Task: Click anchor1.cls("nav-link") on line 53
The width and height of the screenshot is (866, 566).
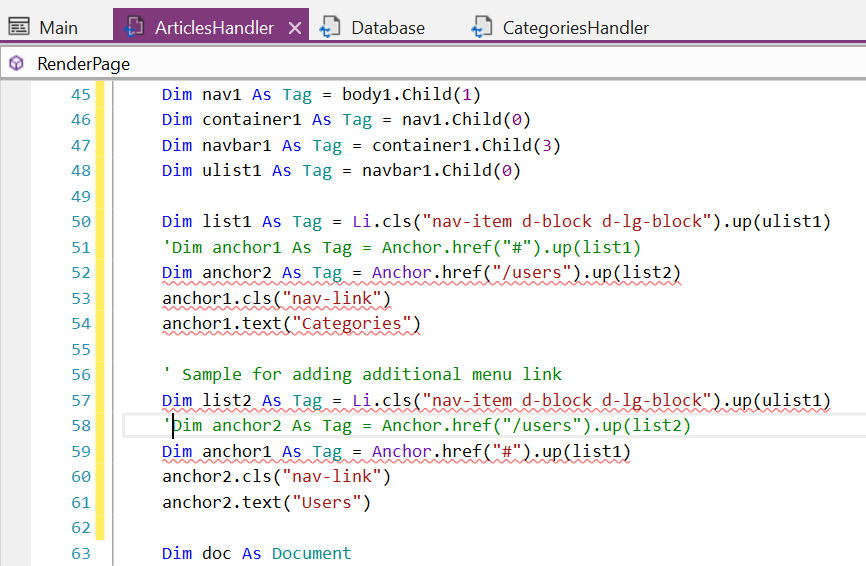Action: pyautogui.click(x=277, y=299)
